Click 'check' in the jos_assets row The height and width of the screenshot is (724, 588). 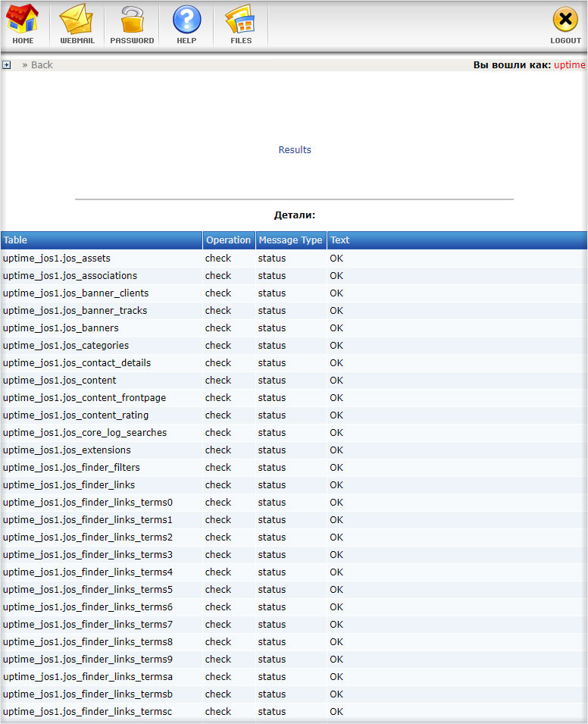coord(217,258)
